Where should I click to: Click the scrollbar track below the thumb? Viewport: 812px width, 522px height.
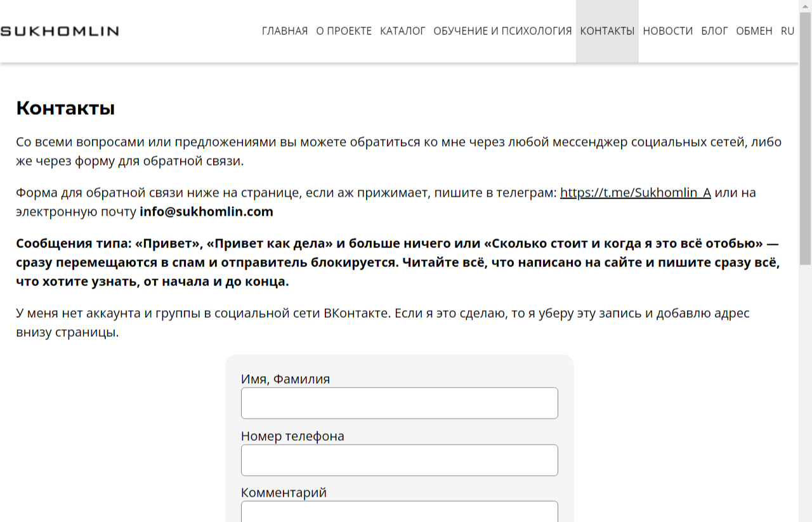click(805, 393)
